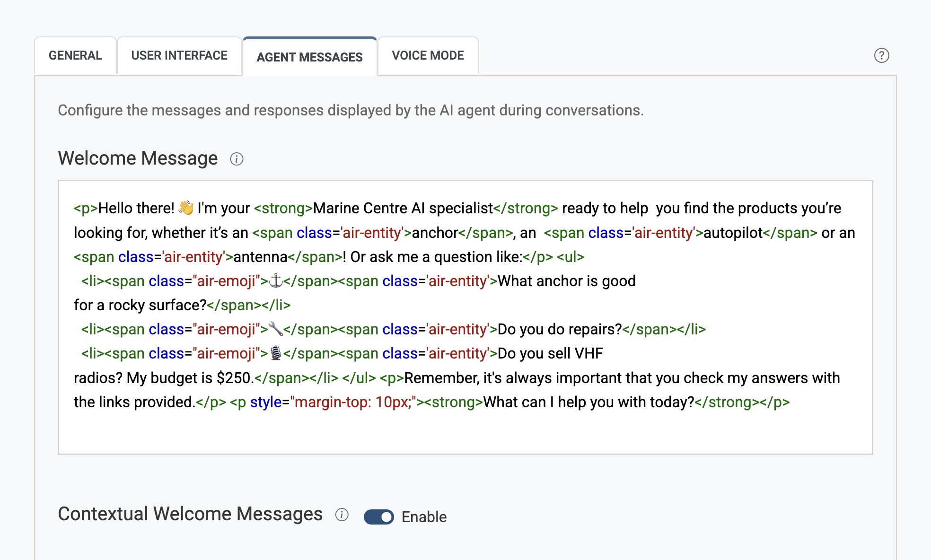
Task: Click the Enable label beside the toggle
Action: [x=424, y=517]
